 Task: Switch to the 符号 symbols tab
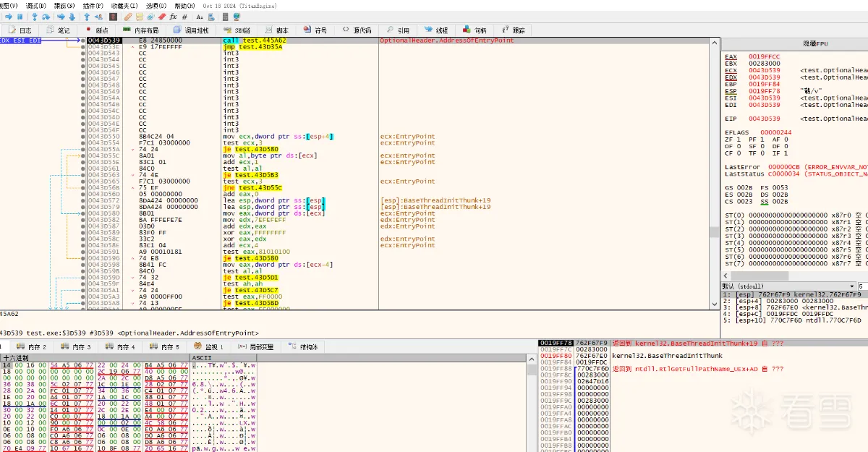[314, 30]
